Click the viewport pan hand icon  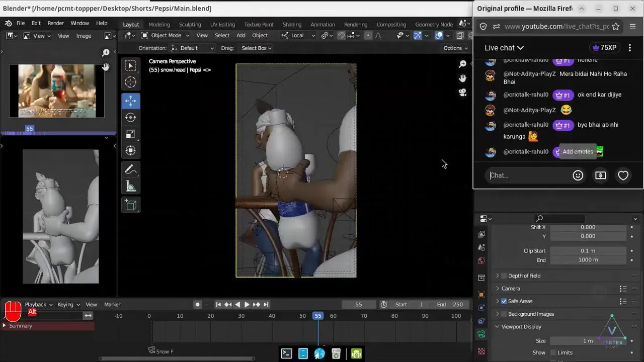[462, 78]
